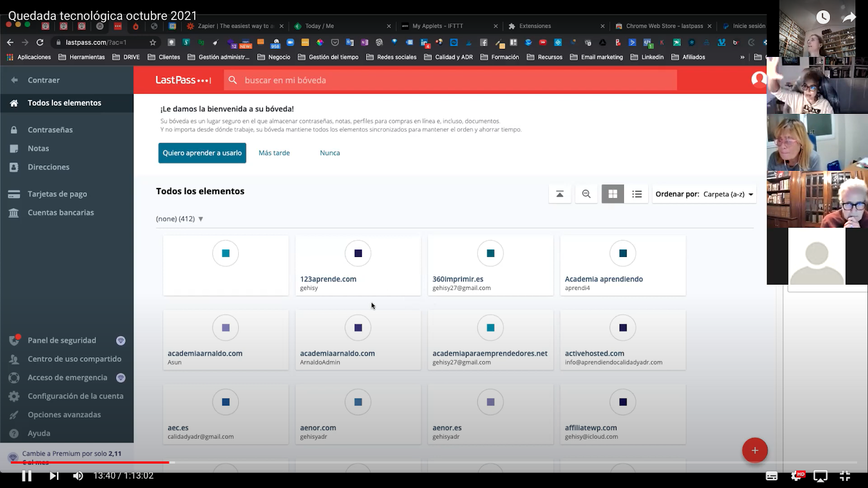The image size is (868, 488).
Task: Open the Academia aprendiendo item
Action: [x=623, y=266]
